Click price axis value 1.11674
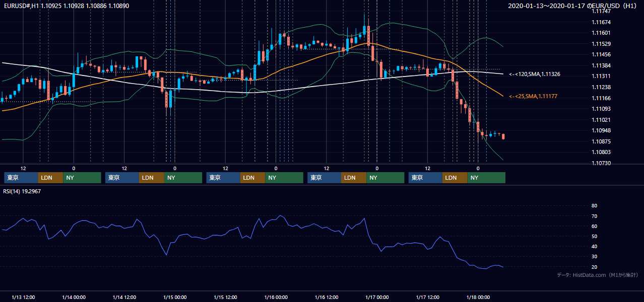This screenshot has width=644, height=302. coord(601,22)
